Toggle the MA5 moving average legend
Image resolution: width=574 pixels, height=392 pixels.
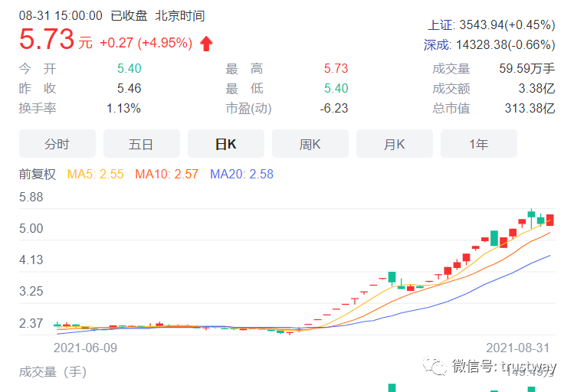click(x=96, y=175)
